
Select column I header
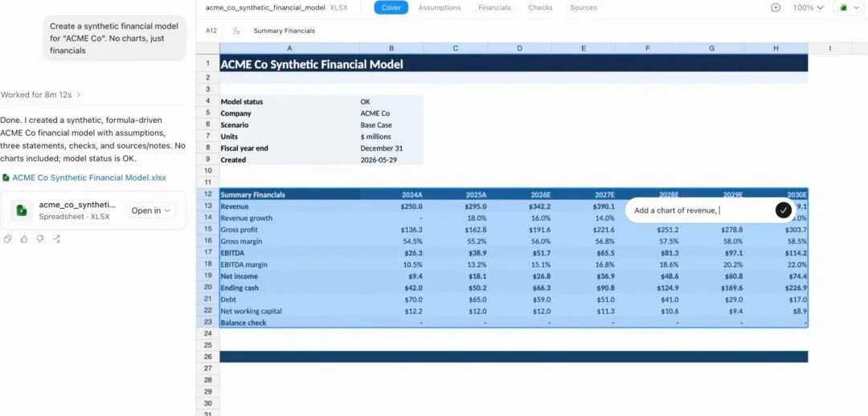(x=829, y=49)
